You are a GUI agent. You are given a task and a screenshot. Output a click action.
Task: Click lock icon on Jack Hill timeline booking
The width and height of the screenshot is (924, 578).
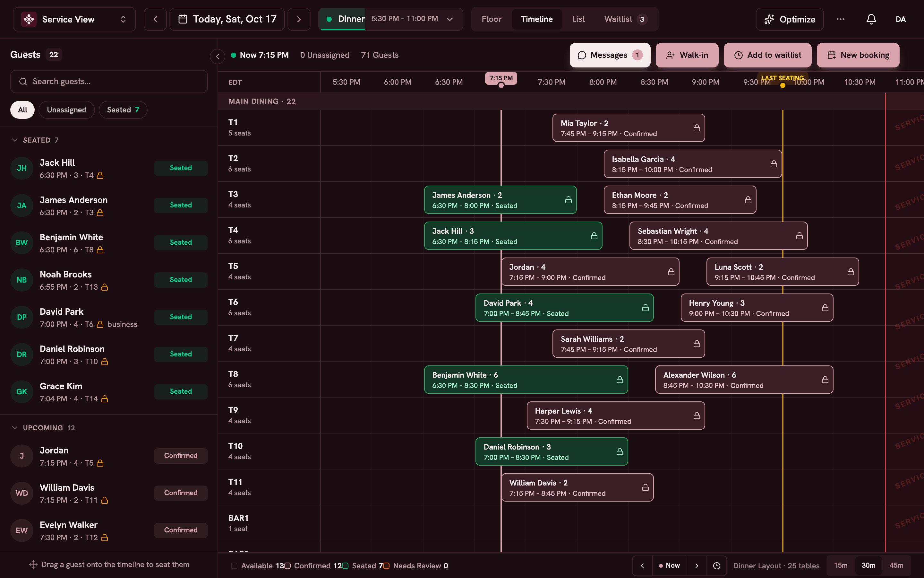click(594, 236)
